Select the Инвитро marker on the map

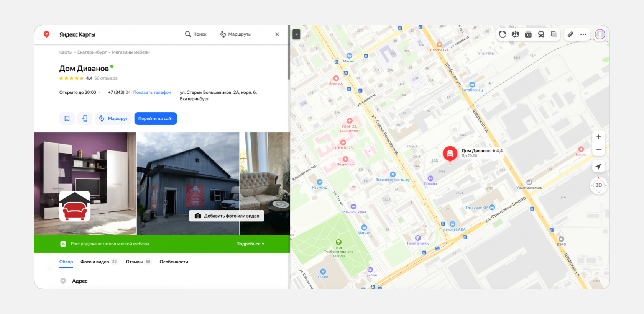(336, 78)
